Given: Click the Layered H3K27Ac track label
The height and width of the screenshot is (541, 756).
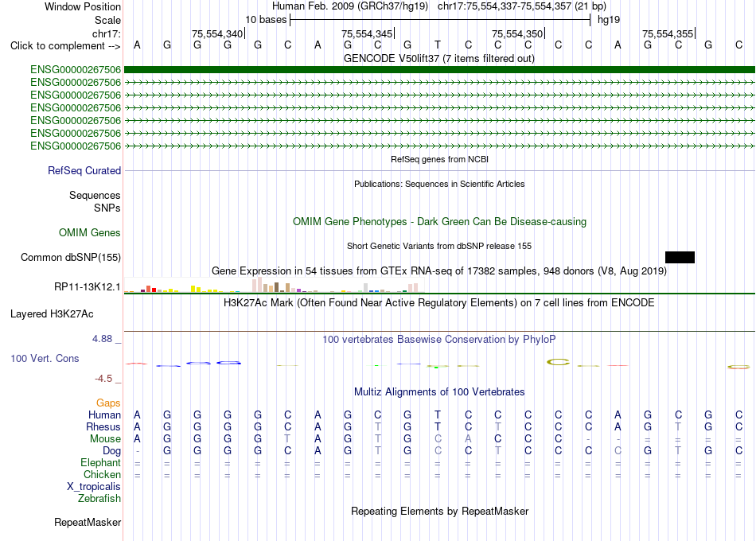Looking at the screenshot, I should pos(52,314).
